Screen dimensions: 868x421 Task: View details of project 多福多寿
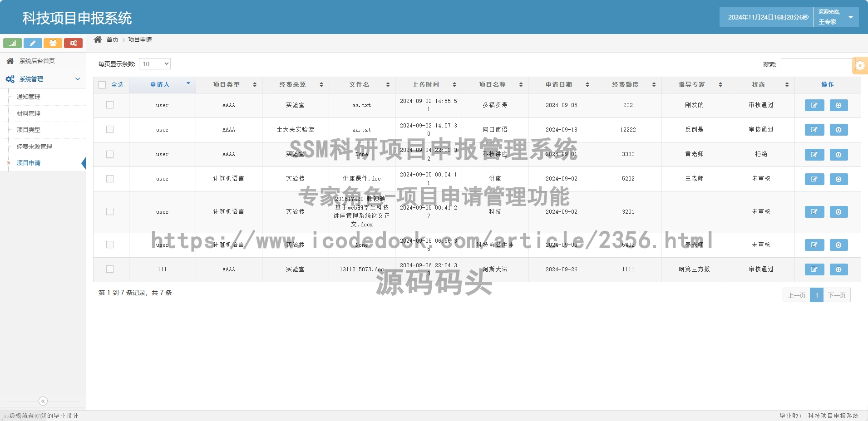pos(838,105)
